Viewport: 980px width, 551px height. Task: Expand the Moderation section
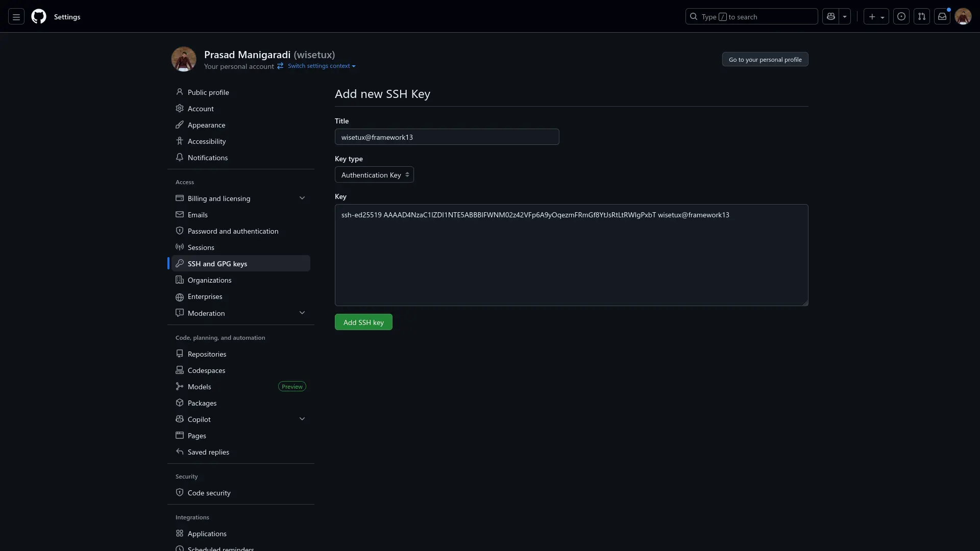pyautogui.click(x=302, y=313)
